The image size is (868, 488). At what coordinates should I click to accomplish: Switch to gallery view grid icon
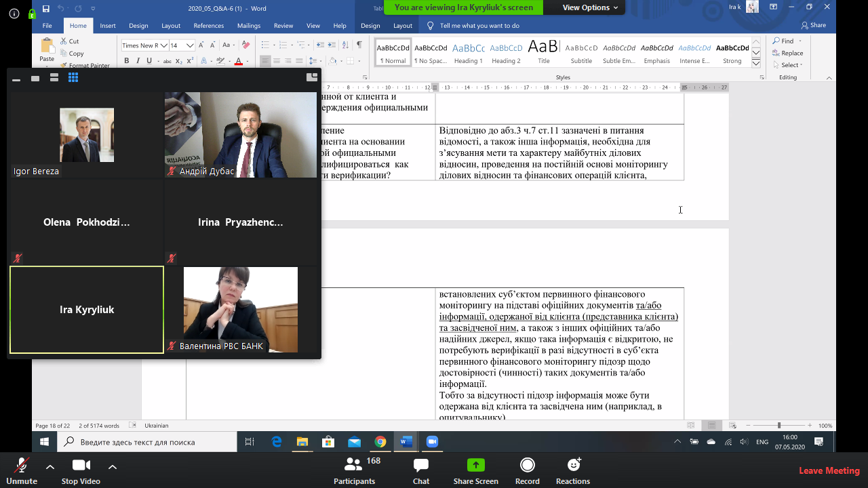[73, 78]
